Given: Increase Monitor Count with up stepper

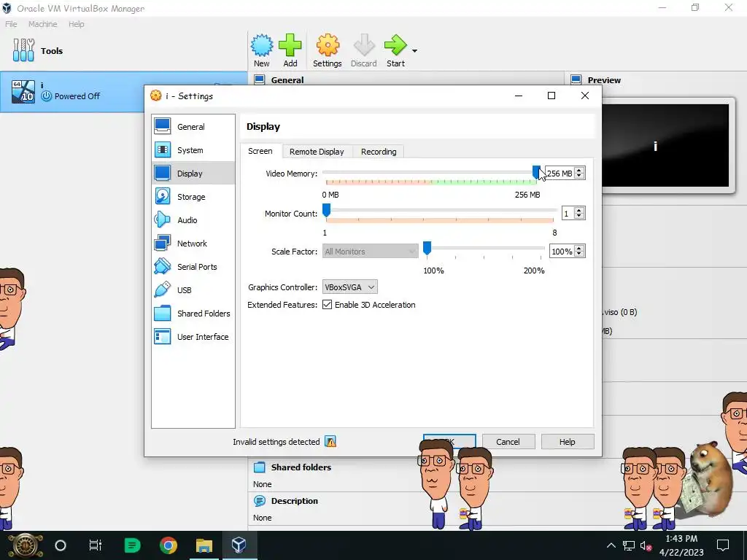Looking at the screenshot, I should point(579,210).
